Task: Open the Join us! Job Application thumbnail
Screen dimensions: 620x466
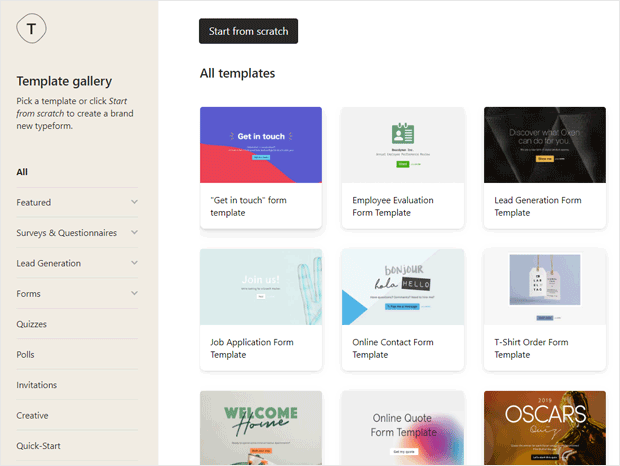Action: tap(261, 287)
